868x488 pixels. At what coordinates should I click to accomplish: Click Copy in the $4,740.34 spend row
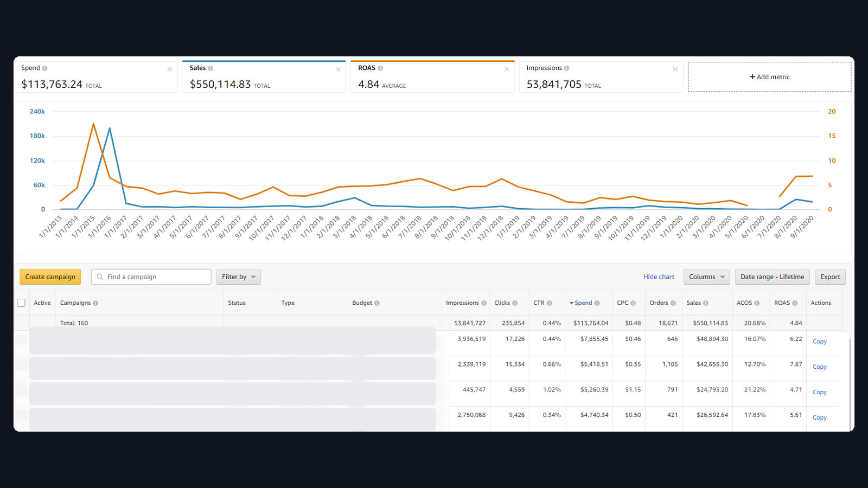(x=820, y=418)
